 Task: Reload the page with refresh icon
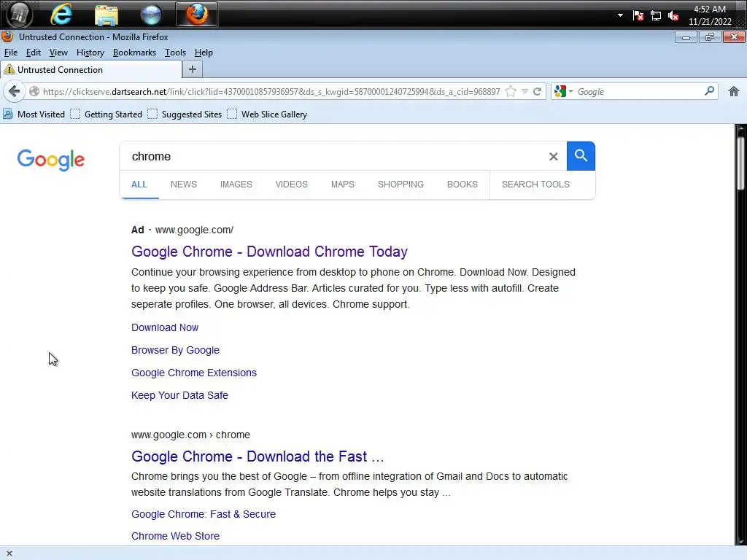[x=537, y=91]
